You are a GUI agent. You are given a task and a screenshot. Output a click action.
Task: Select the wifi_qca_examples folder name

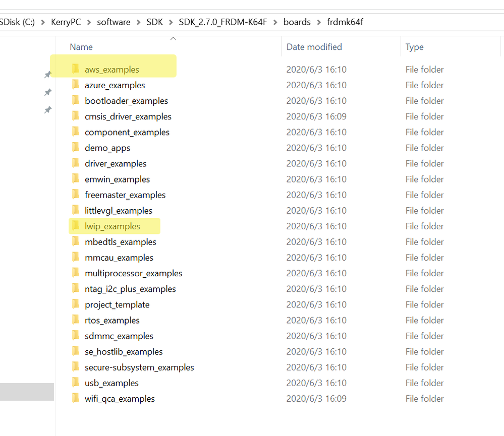[x=120, y=399]
